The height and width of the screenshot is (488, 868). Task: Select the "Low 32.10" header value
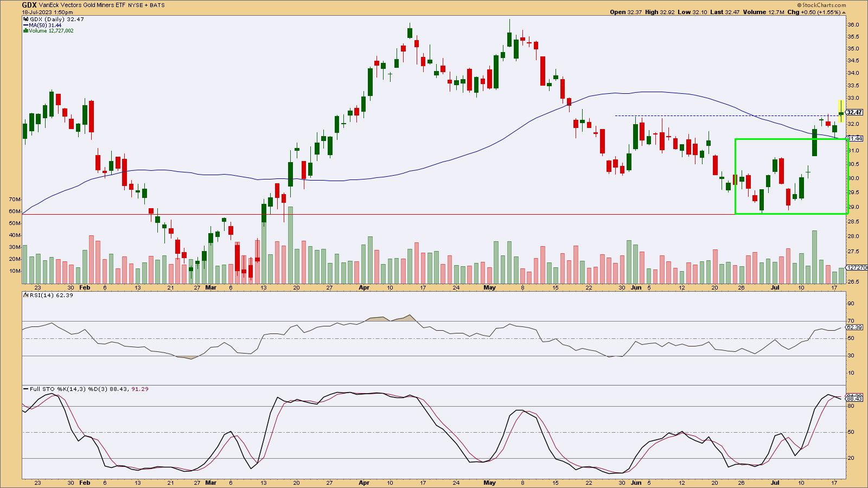tap(693, 12)
